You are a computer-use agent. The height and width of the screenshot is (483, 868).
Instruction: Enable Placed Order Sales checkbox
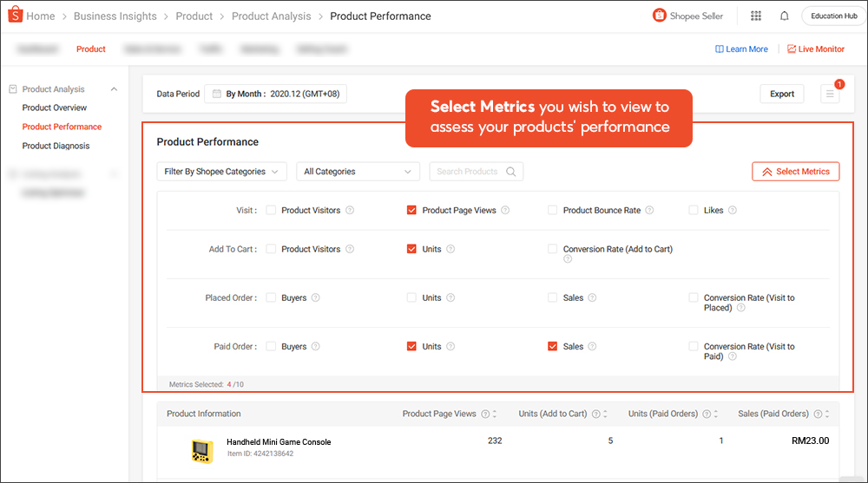(552, 297)
